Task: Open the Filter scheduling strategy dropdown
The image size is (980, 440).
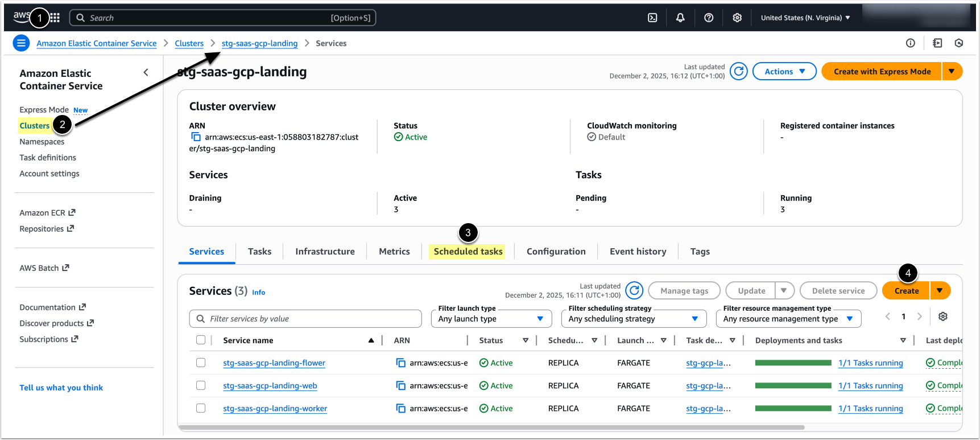Action: click(x=633, y=319)
